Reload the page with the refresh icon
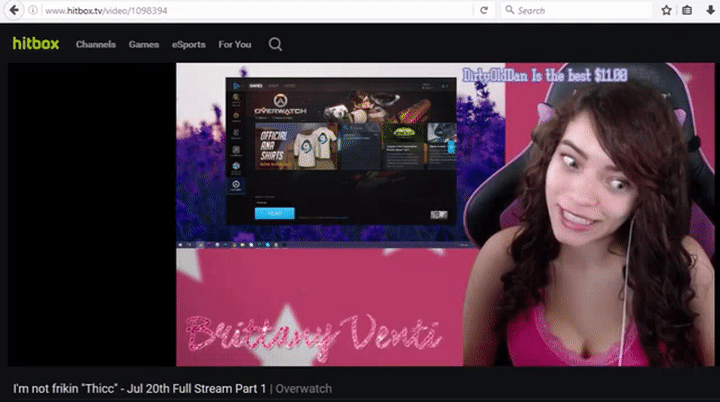Viewport: 720px width, 402px height. pyautogui.click(x=484, y=10)
